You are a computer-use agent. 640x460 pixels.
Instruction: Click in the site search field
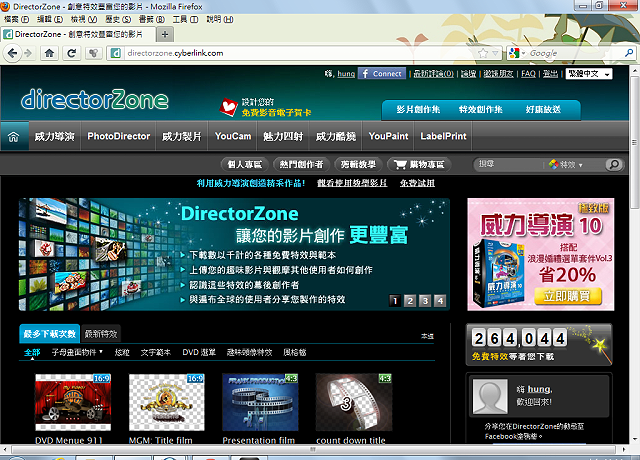click(509, 164)
